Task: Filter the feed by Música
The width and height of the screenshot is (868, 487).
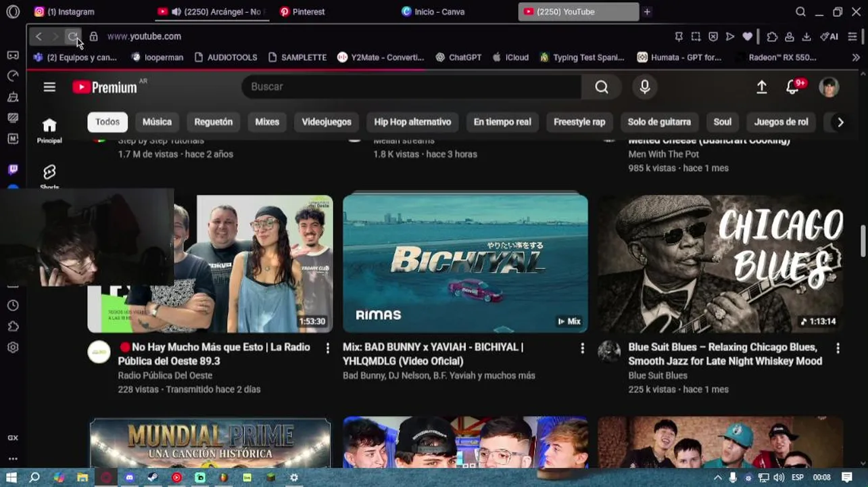Action: [x=157, y=122]
